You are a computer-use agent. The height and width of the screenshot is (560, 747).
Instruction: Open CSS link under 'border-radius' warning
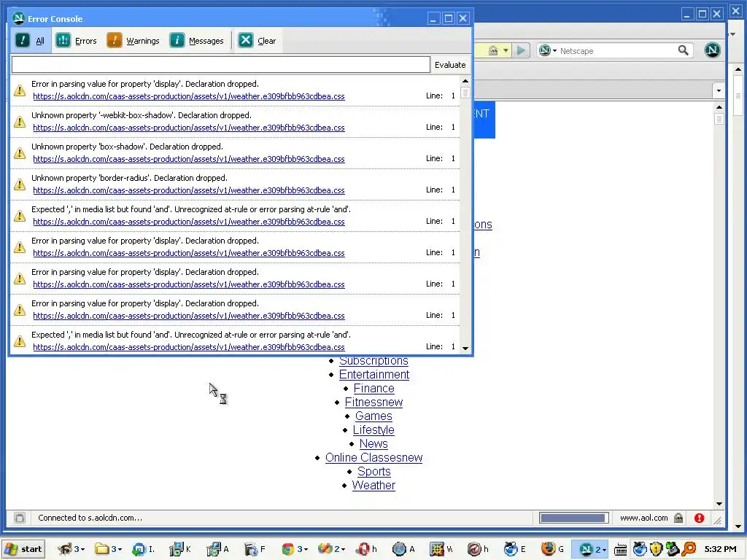tap(189, 190)
